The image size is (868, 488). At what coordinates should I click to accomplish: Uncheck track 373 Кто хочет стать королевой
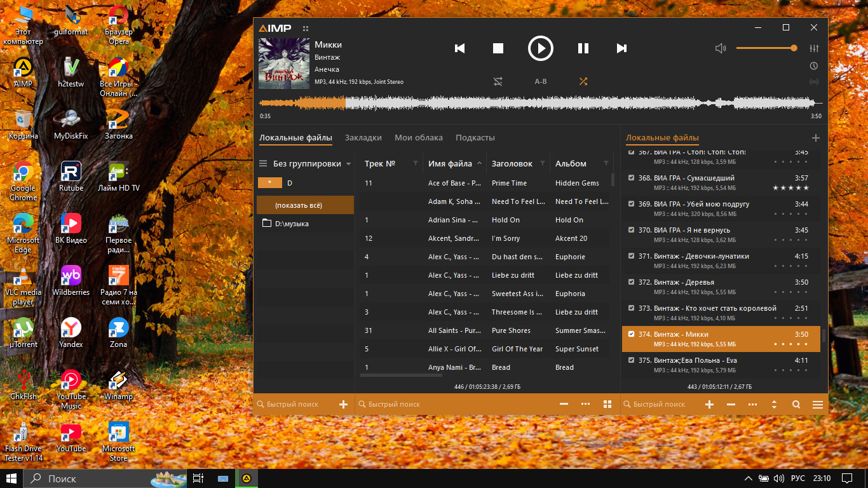click(x=631, y=308)
